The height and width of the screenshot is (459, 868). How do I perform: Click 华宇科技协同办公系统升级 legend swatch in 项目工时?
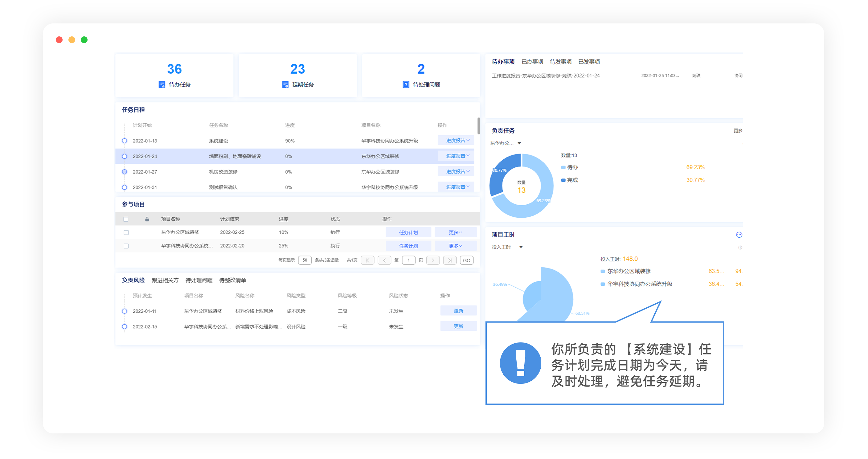coord(603,284)
